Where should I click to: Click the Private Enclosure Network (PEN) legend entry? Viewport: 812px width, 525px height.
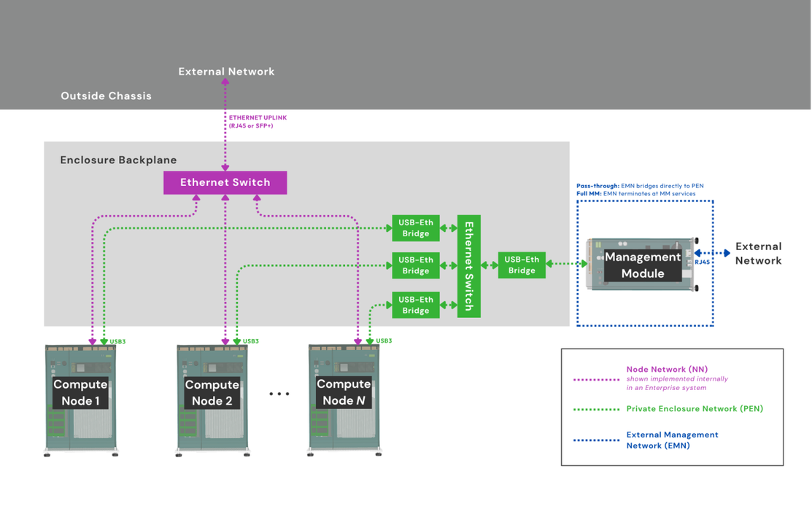[695, 408]
